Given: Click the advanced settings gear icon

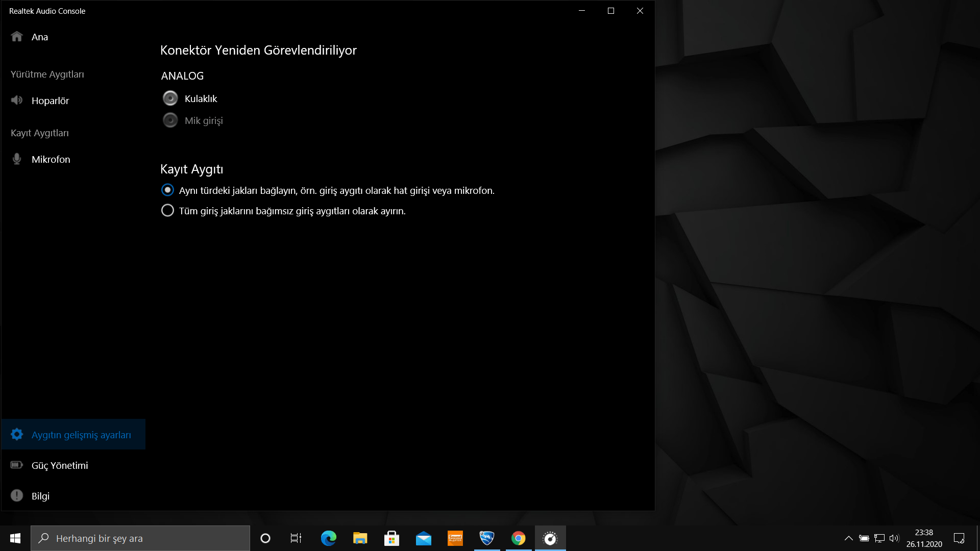Looking at the screenshot, I should tap(17, 434).
